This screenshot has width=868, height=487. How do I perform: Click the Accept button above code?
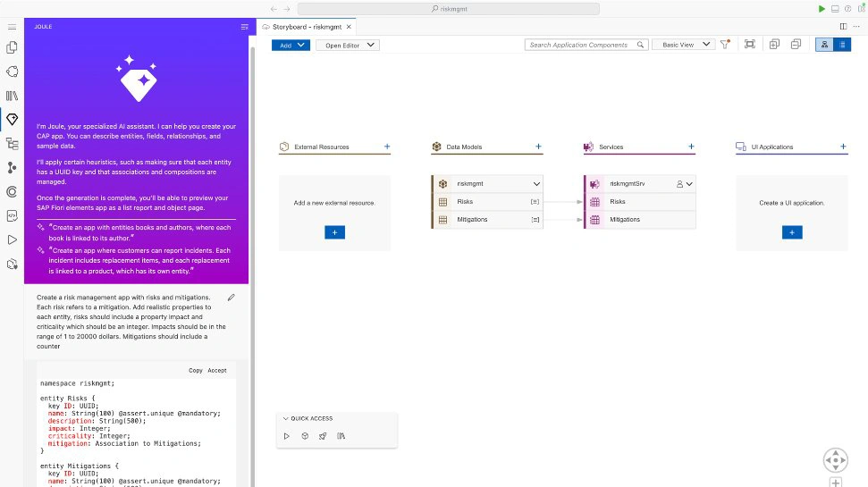217,370
